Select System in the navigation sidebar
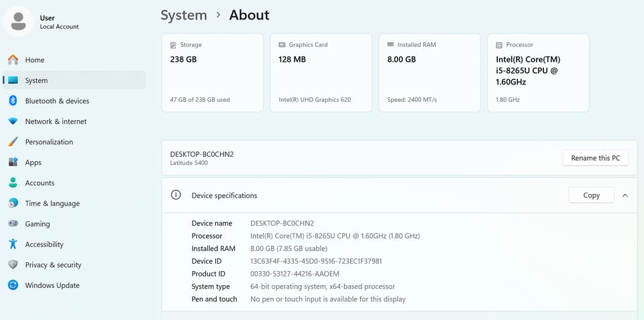Screen dimensions: 644x320 pyautogui.click(x=36, y=81)
